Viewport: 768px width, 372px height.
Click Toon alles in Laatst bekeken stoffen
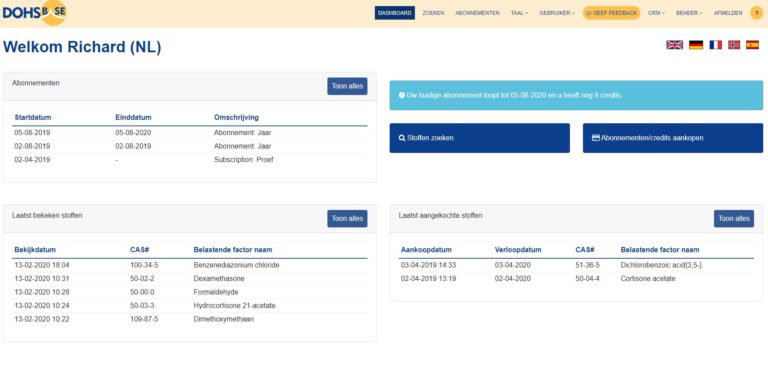(x=347, y=218)
